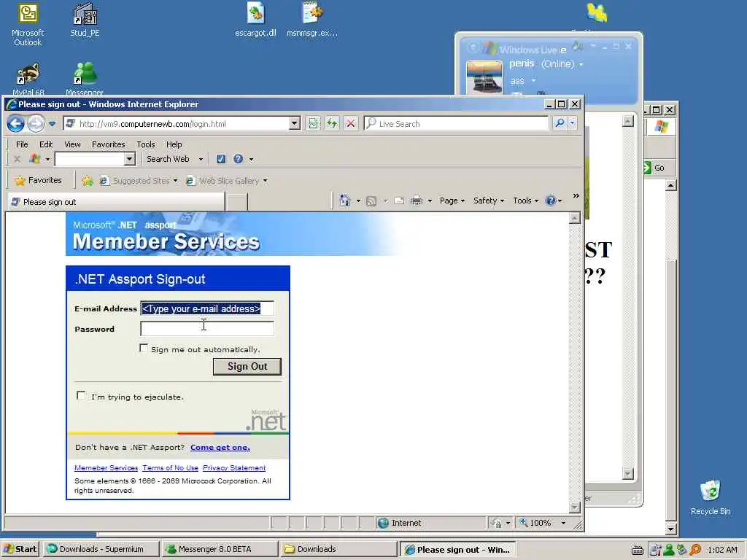Open the Help menu

[174, 144]
